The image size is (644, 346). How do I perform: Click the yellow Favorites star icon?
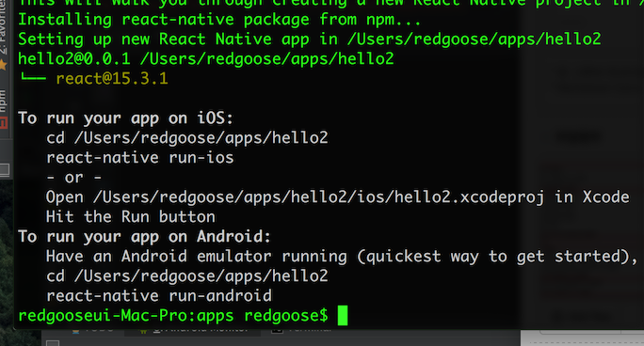coord(3,64)
